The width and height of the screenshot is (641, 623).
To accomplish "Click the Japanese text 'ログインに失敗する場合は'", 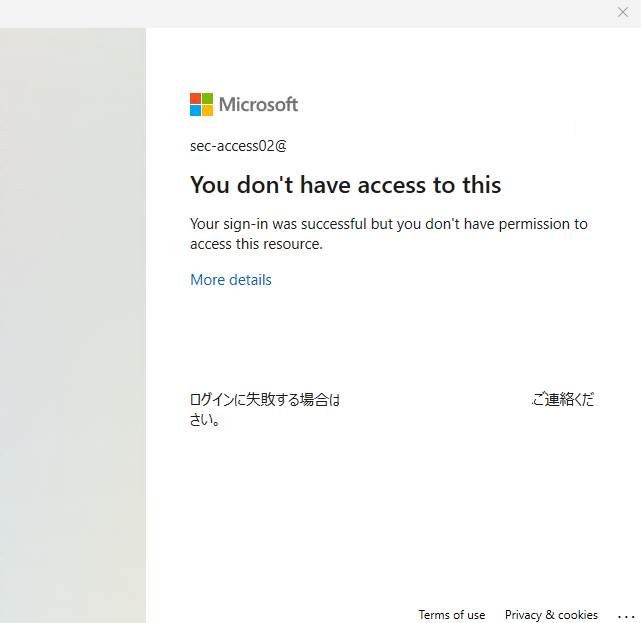I will pyautogui.click(x=265, y=399).
